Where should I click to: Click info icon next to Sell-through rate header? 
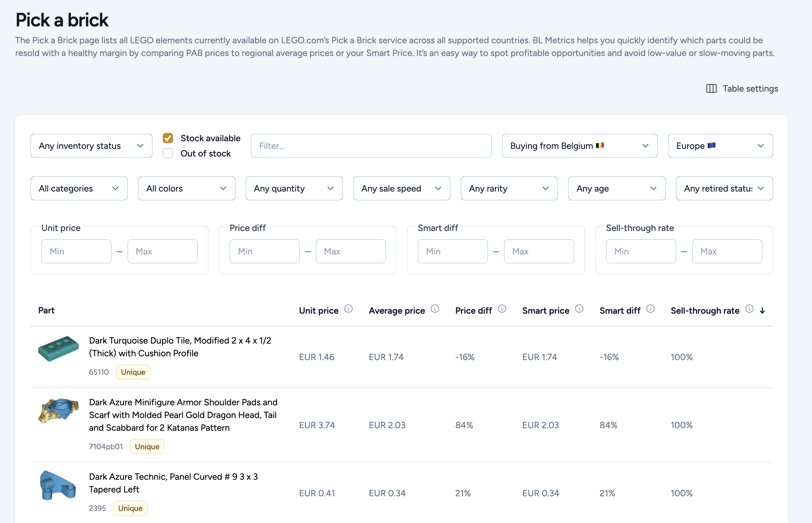[x=749, y=309]
